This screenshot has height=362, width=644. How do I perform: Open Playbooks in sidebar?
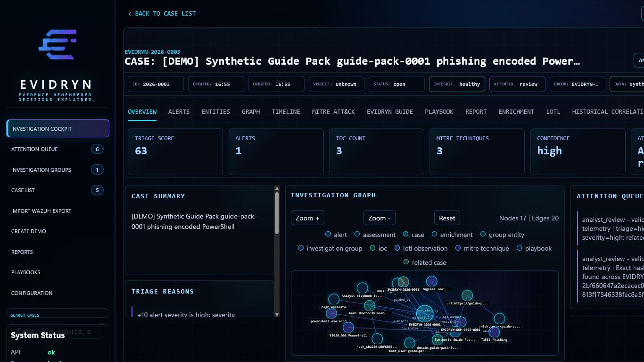click(x=58, y=272)
